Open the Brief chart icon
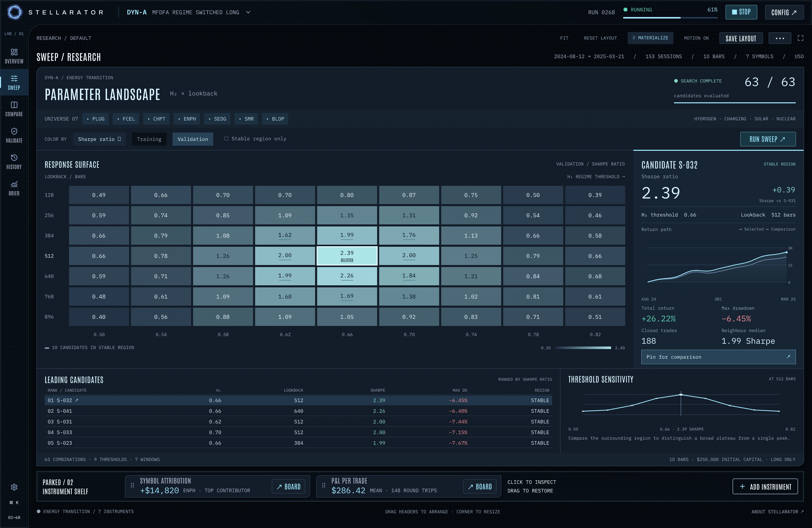Screen dimensions: 812x528 (x=14, y=188)
